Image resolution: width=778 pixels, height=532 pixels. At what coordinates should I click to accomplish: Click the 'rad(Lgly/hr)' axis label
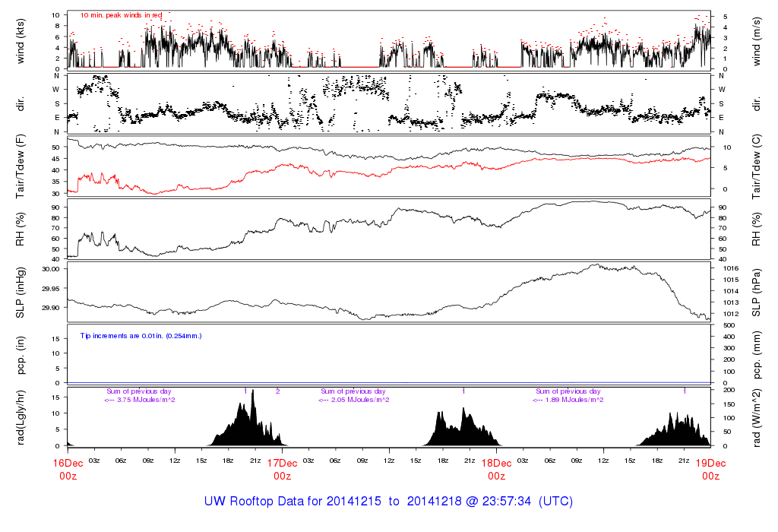click(21, 416)
